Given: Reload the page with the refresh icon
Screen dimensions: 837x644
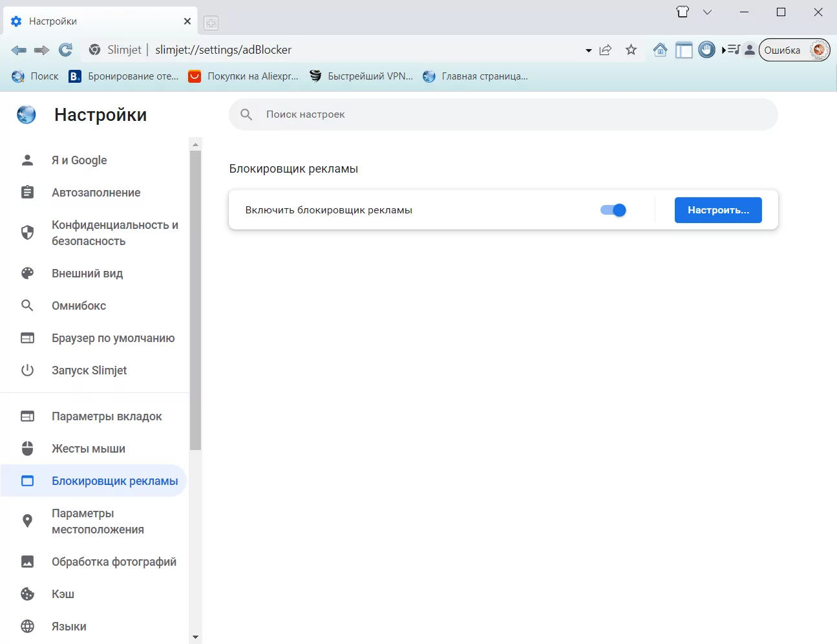Looking at the screenshot, I should [65, 50].
